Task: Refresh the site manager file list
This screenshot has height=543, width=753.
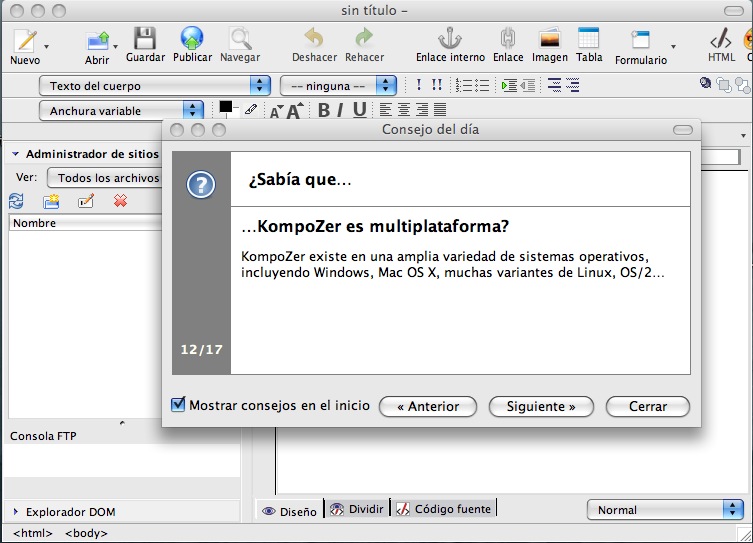Action: click(16, 201)
